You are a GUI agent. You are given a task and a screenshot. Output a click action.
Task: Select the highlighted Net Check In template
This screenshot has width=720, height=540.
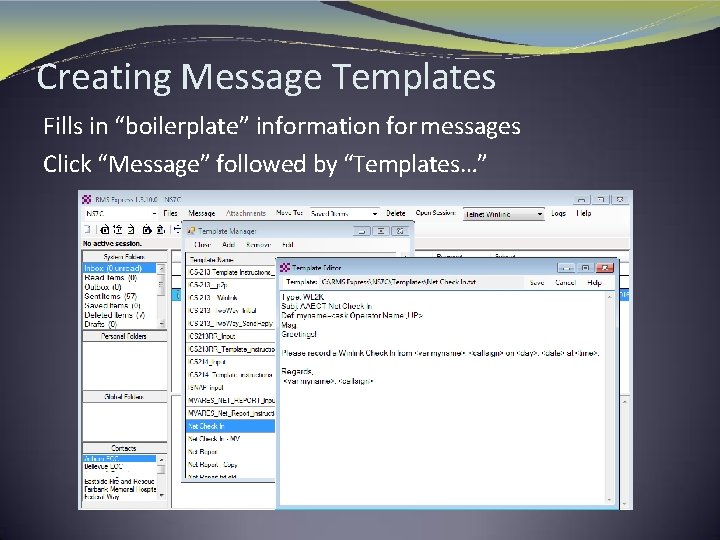point(231,426)
